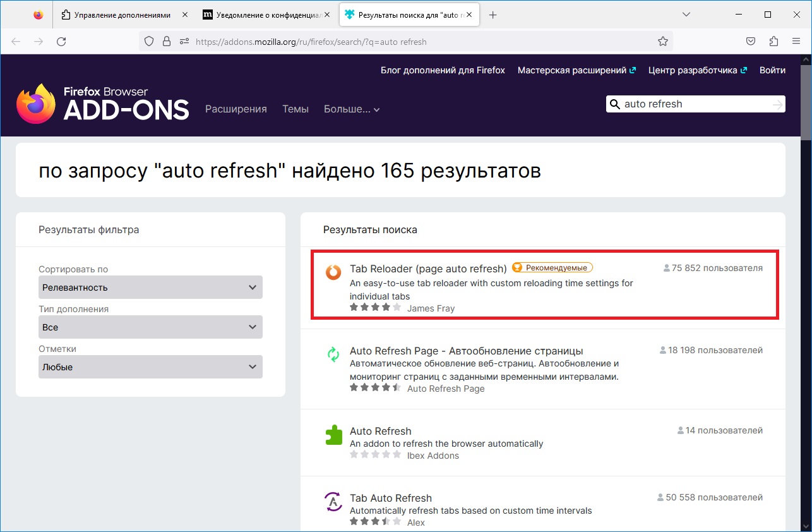Click Auto Refresh Page star rating

(x=375, y=388)
